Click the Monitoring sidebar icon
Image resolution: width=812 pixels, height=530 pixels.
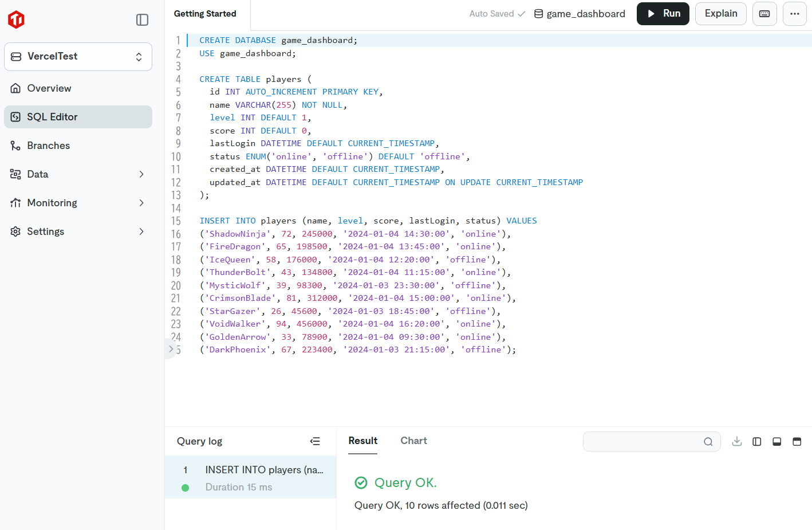(15, 203)
